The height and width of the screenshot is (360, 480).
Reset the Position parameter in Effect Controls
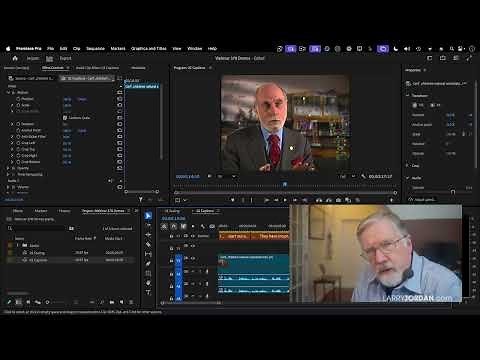[120, 99]
